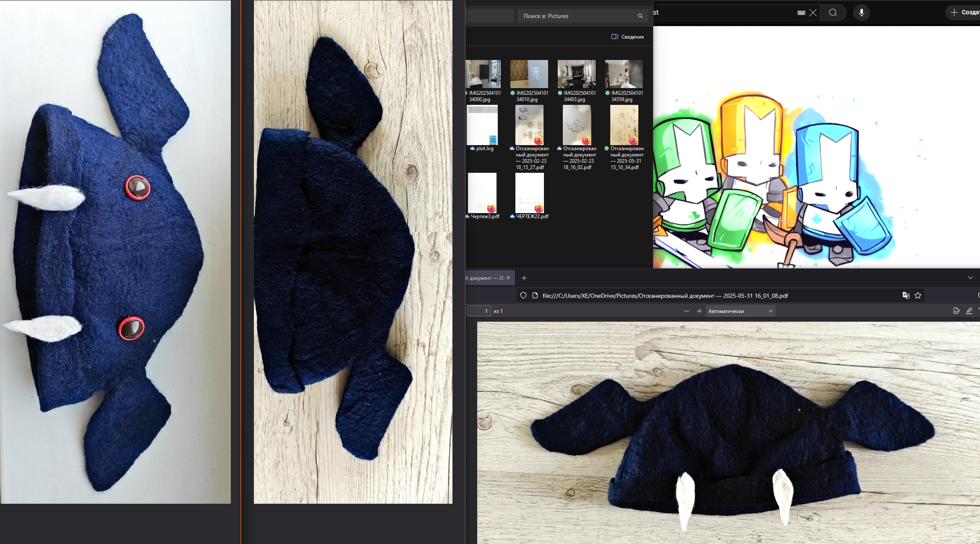Screen dimensions: 980x544
Task: Clear the YouTube search box text
Action: pyautogui.click(x=813, y=13)
